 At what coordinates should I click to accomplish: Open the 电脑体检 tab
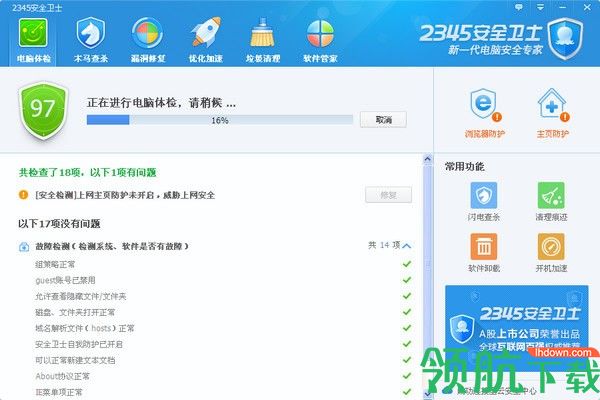33,41
